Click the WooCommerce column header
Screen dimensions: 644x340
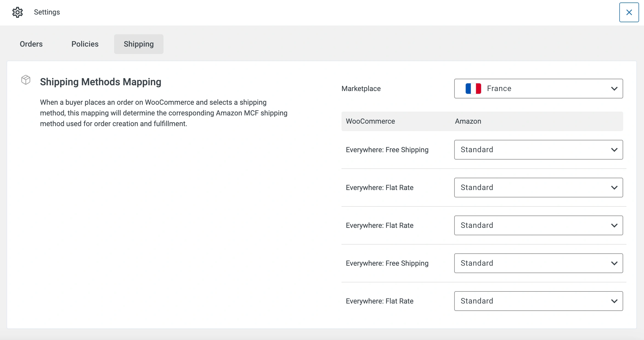(x=370, y=121)
